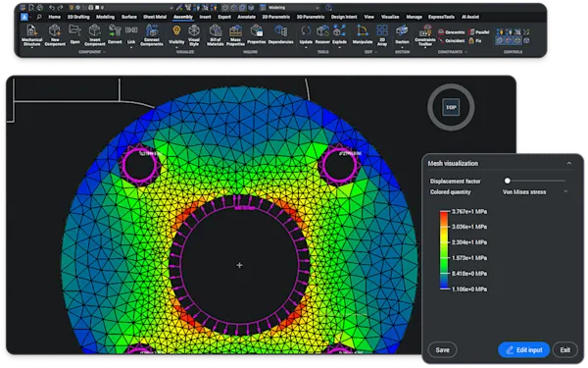This screenshot has height=368, width=588.
Task: Open the Colored quantity Von Mises dropdown
Action: pos(535,192)
